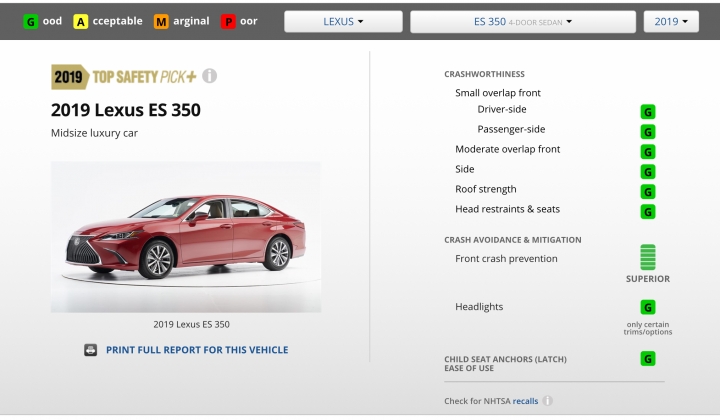
Task: Click Head restraints & seats label
Action: [507, 209]
